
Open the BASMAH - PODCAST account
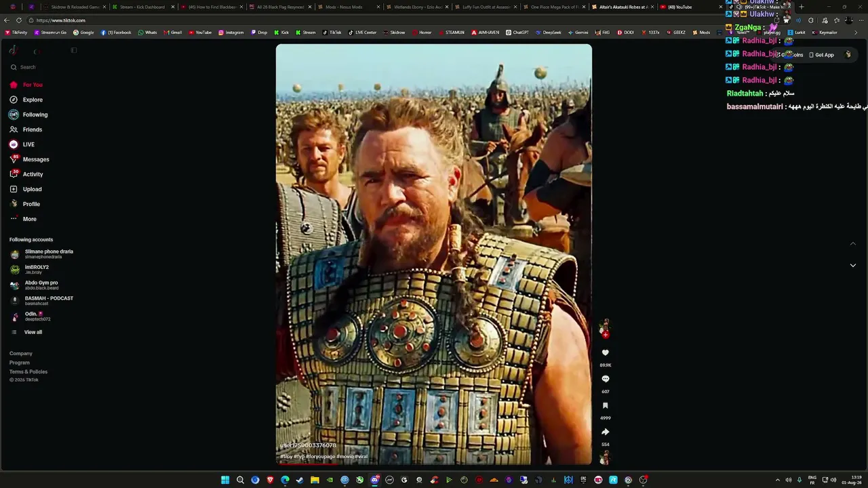point(41,301)
